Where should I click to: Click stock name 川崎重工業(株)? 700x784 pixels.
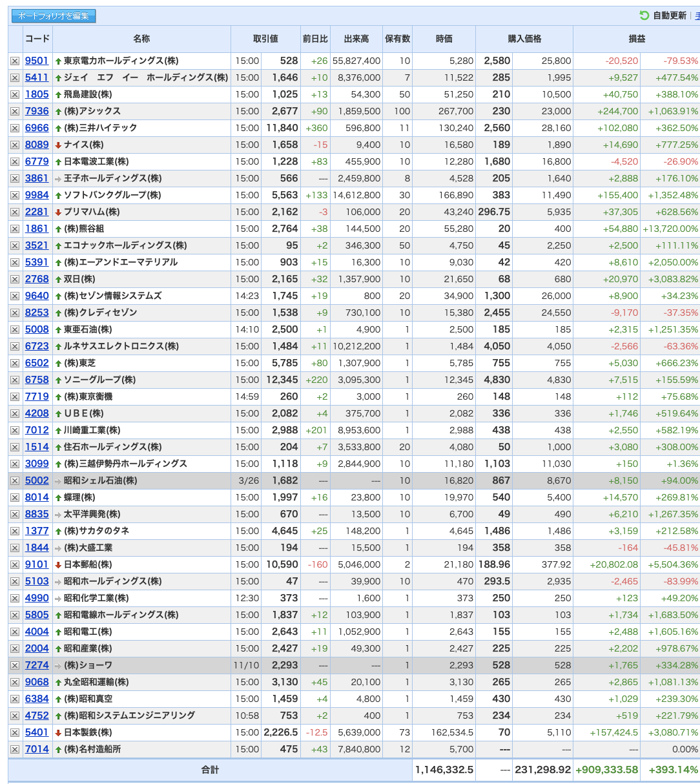pyautogui.click(x=92, y=430)
